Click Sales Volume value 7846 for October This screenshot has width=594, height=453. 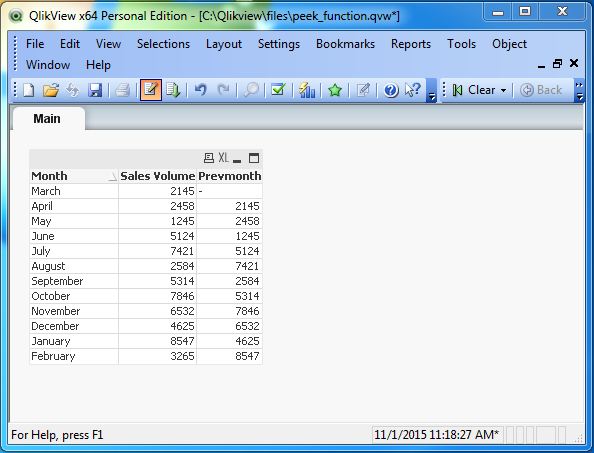pos(158,296)
